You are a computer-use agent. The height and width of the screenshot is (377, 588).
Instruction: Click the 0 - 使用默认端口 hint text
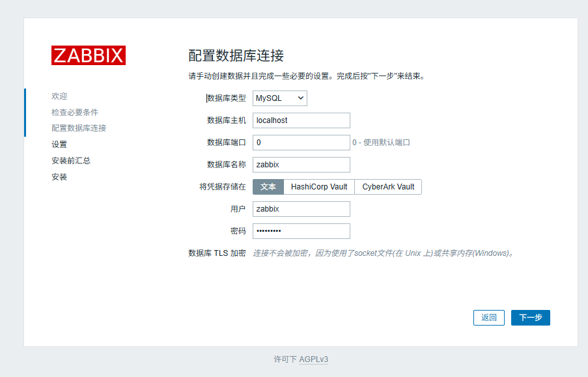coord(381,143)
